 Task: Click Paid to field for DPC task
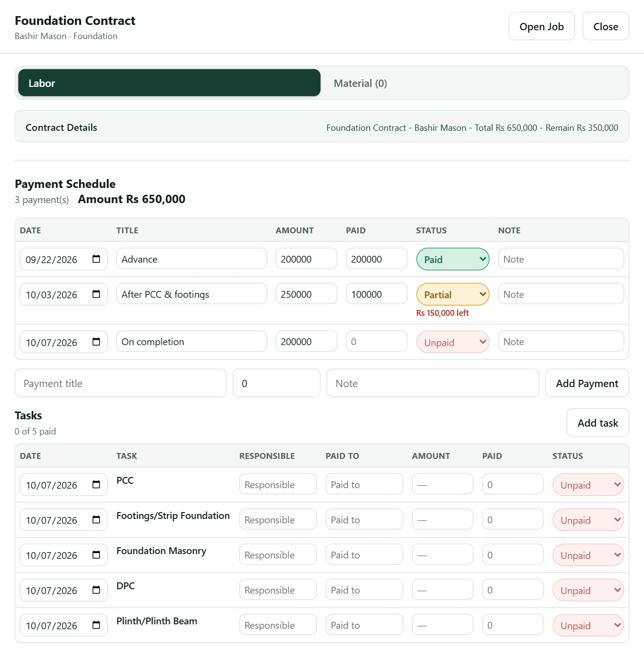pyautogui.click(x=364, y=590)
